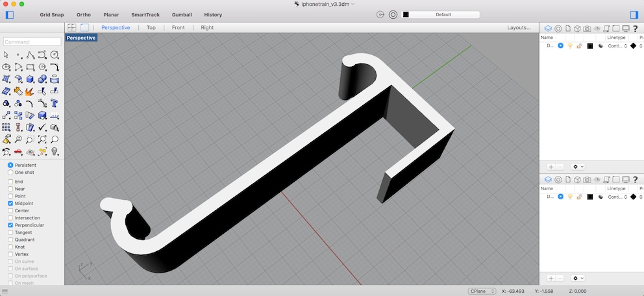Select the Rectangle drawing tool
Viewport: 644px width, 296px height.
click(30, 67)
